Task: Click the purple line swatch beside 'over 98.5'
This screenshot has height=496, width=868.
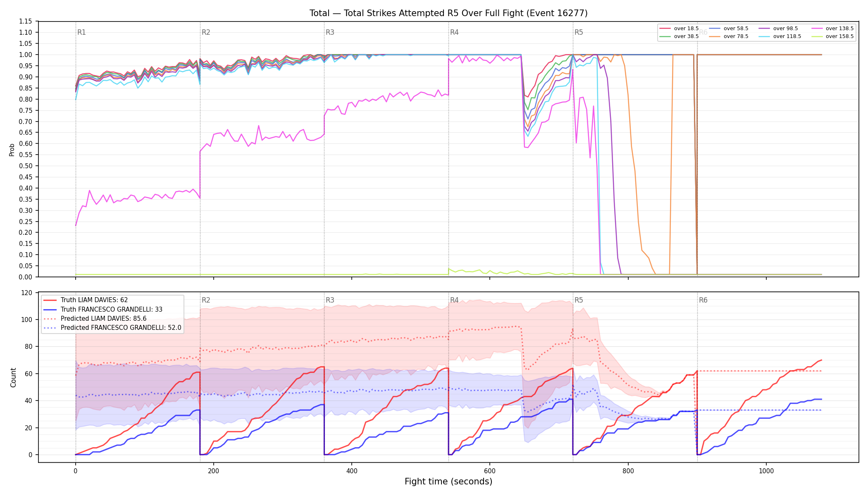Action: 764,29
